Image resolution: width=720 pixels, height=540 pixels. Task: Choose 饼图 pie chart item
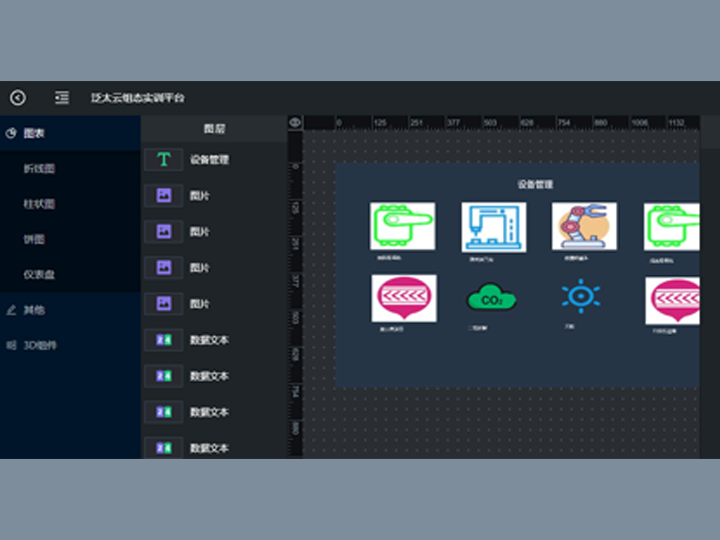point(35,239)
